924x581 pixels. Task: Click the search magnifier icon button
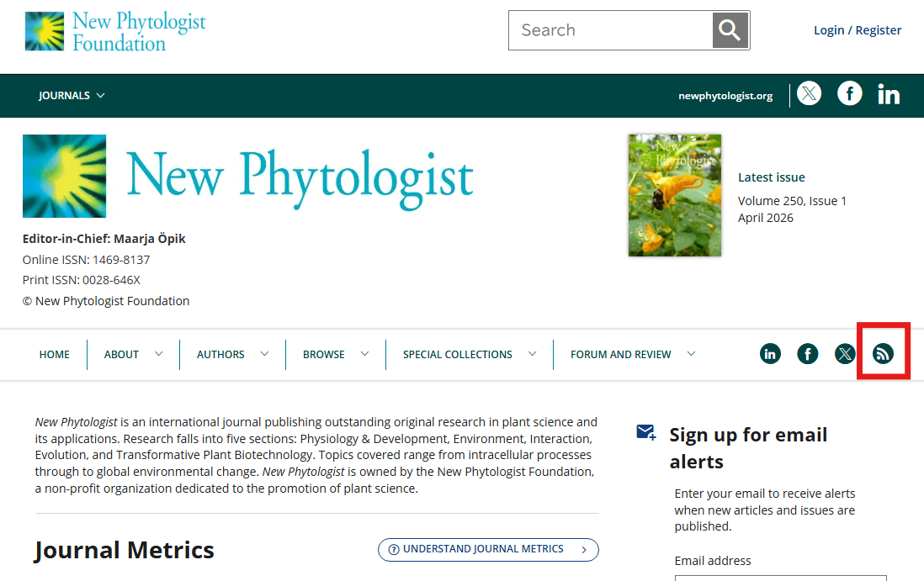(x=730, y=31)
